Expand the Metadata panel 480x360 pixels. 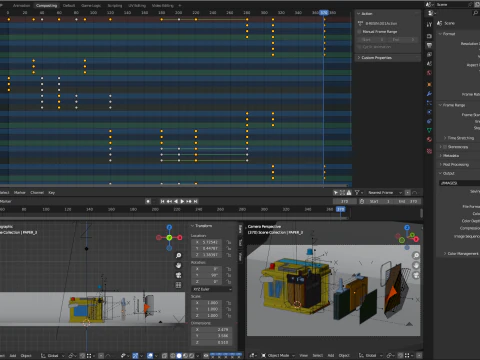click(449, 156)
